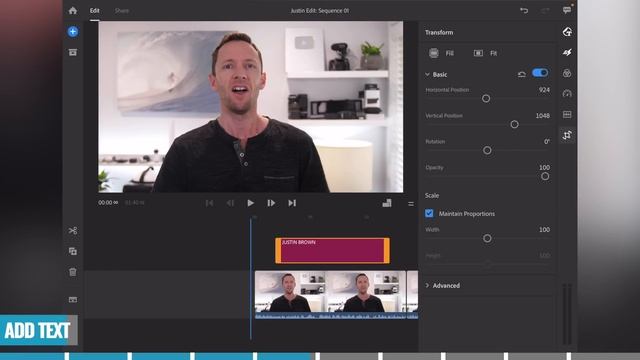Select the JUSTIN BROWN title clip
The width and height of the screenshot is (640, 360).
point(332,250)
